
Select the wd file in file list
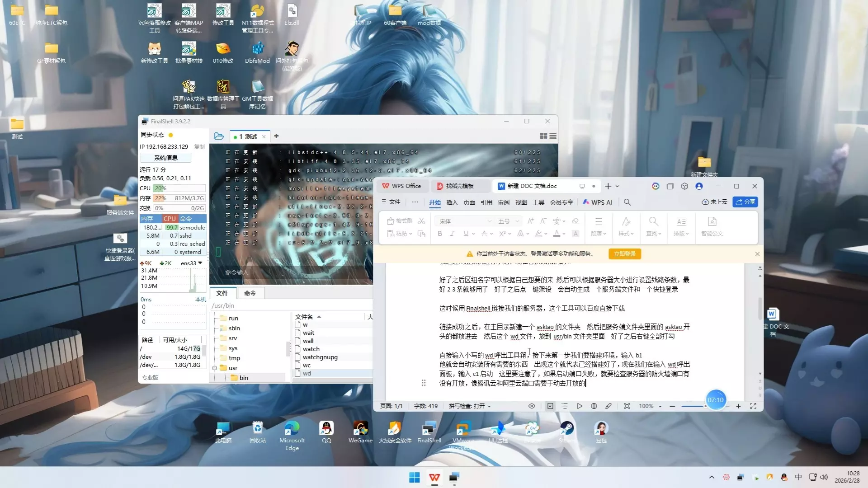coord(307,374)
